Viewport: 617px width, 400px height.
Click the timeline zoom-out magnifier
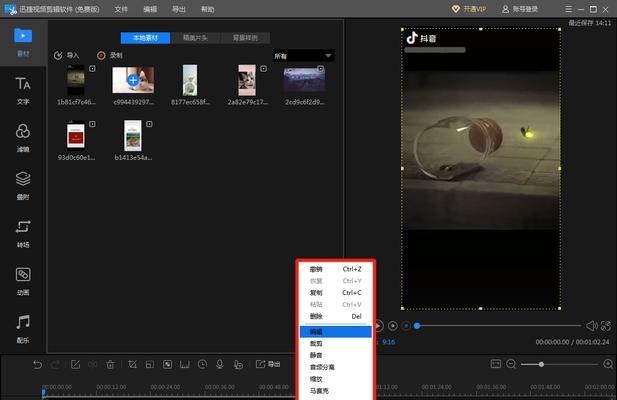click(x=511, y=364)
